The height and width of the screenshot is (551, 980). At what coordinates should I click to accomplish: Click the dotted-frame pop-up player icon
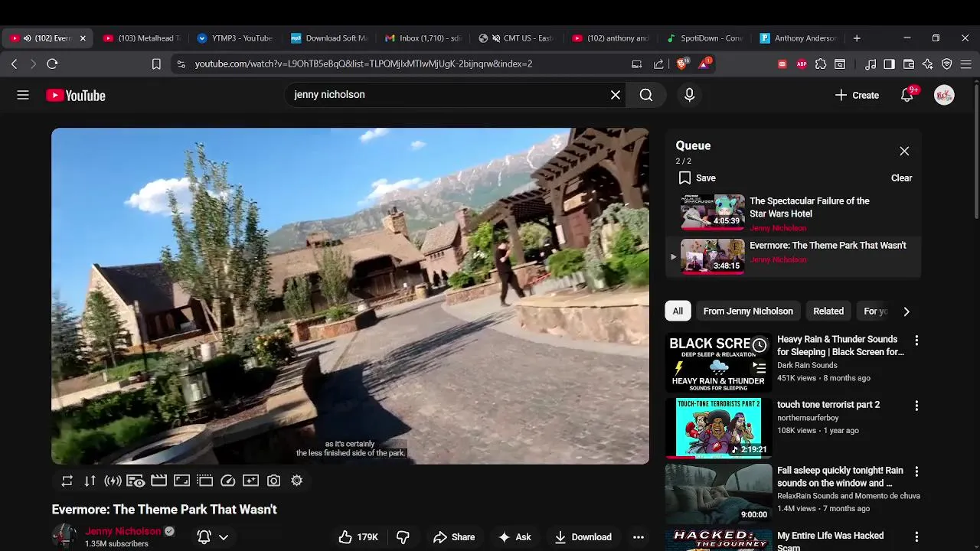coord(204,481)
